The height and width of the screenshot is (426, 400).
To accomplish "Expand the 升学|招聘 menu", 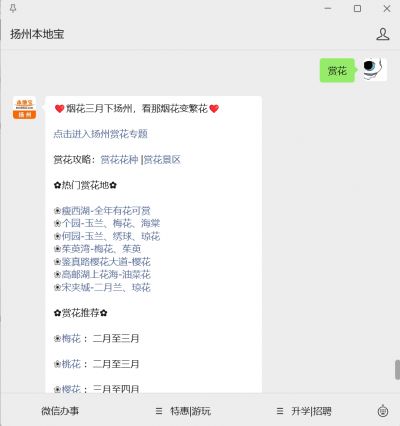I will (x=304, y=411).
